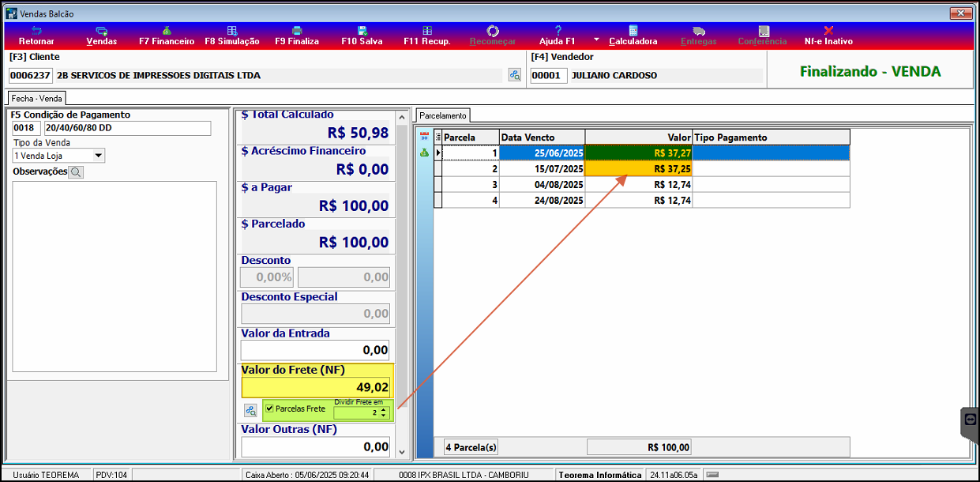Select due date 25/06/2025 cell
This screenshot has height=482, width=980.
click(x=543, y=153)
